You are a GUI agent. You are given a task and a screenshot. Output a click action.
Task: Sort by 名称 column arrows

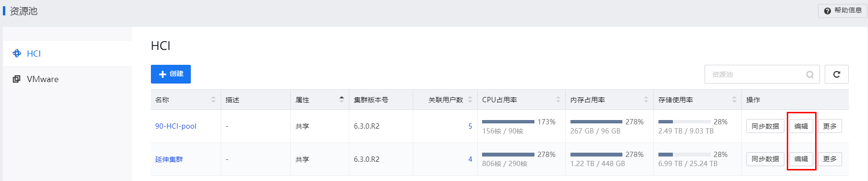pos(213,99)
